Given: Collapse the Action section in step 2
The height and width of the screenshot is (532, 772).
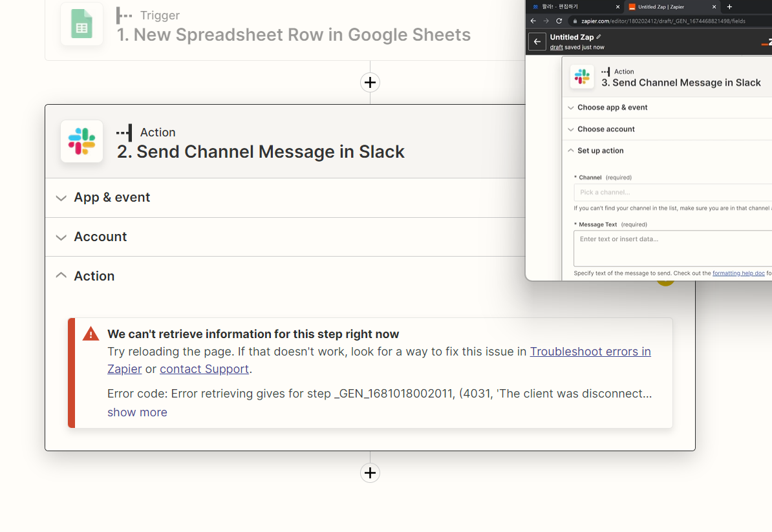Looking at the screenshot, I should 61,275.
